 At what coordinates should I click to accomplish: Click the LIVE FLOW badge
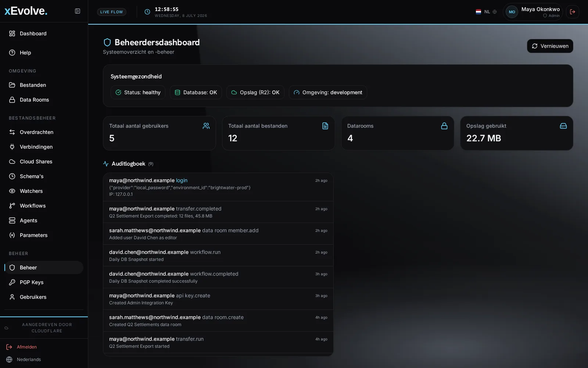click(x=112, y=12)
